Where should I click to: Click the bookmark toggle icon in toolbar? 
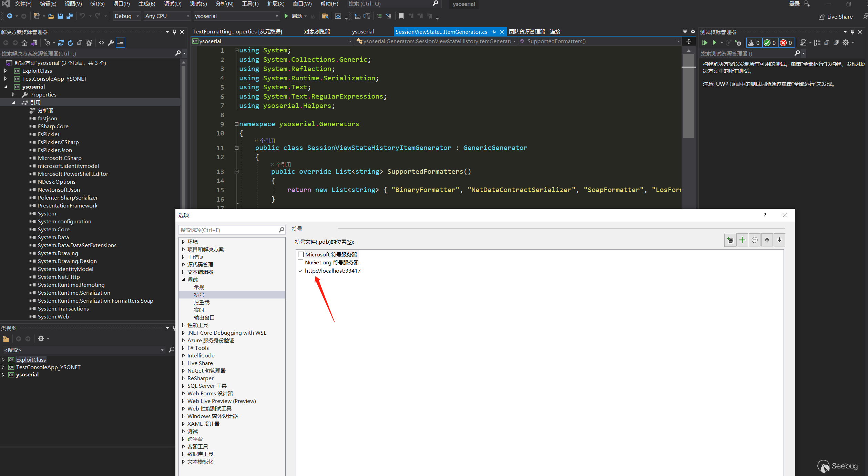tap(401, 16)
